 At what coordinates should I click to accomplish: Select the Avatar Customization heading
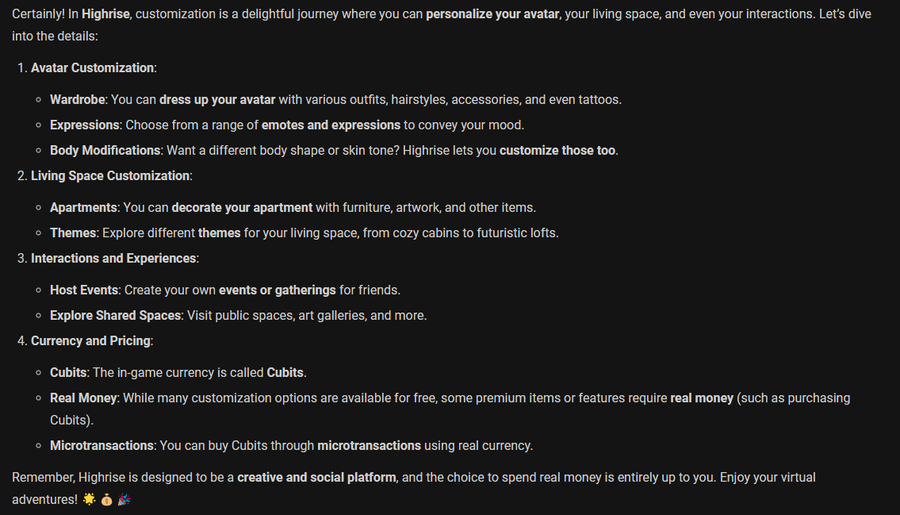coord(93,68)
